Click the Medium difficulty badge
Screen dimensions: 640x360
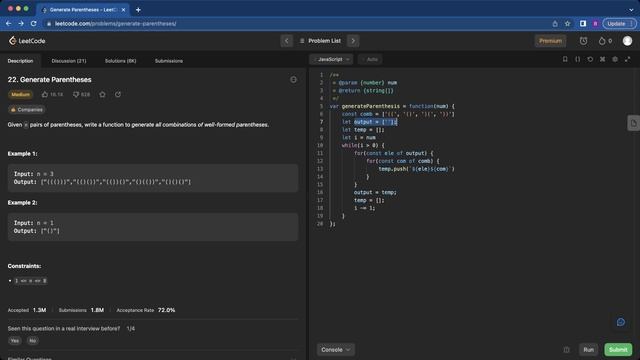[x=20, y=94]
